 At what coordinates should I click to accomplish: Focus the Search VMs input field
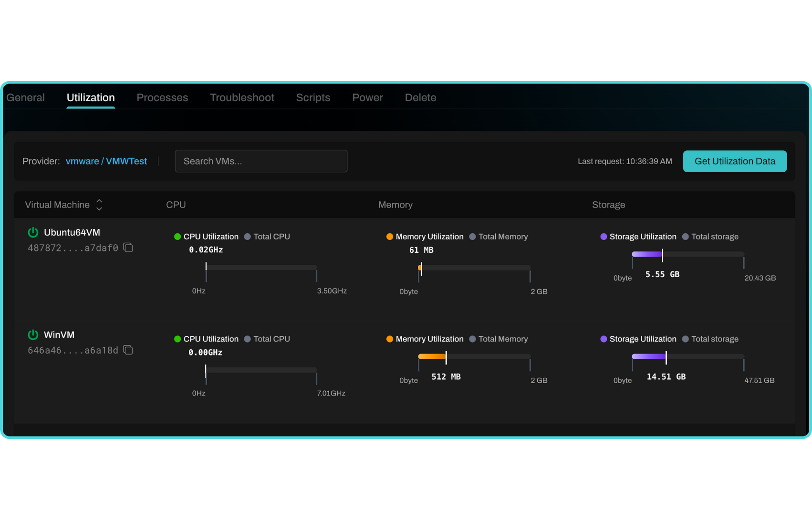(x=261, y=161)
